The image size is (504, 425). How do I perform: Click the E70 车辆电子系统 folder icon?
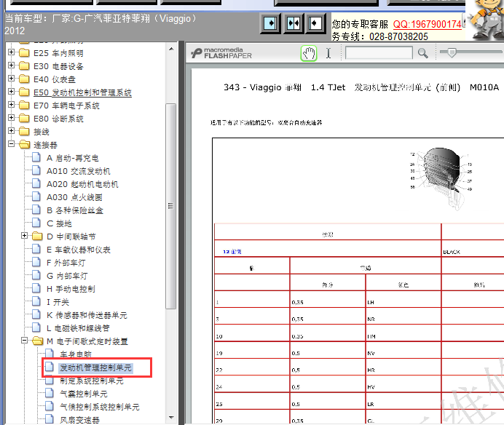pyautogui.click(x=24, y=105)
